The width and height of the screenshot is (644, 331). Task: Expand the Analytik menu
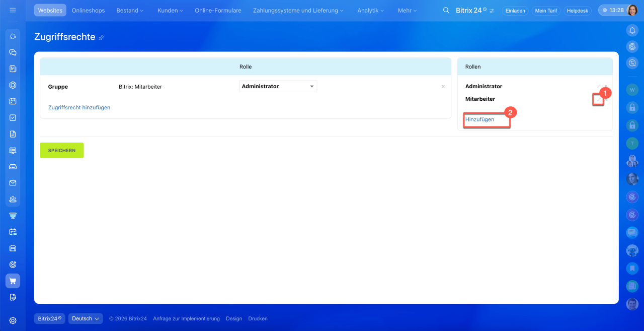(x=370, y=10)
